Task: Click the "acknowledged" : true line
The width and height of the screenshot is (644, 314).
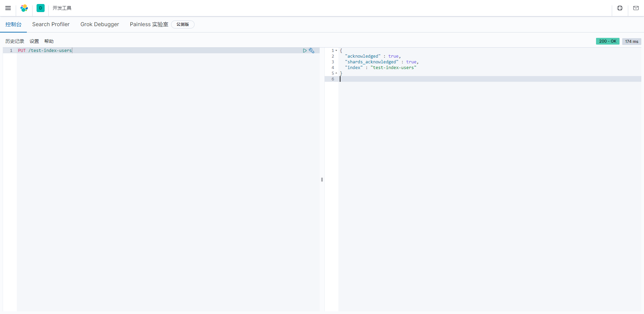Action: pyautogui.click(x=373, y=56)
